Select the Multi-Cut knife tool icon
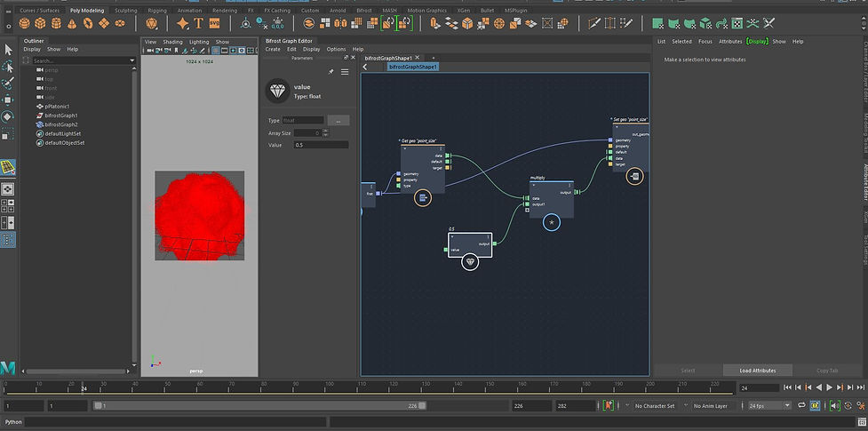 594,23
